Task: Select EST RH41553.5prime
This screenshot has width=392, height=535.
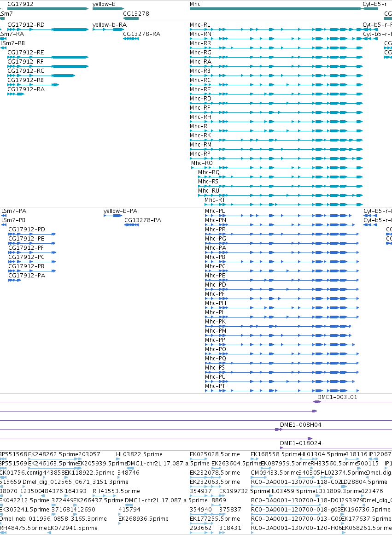Action: click(117, 491)
